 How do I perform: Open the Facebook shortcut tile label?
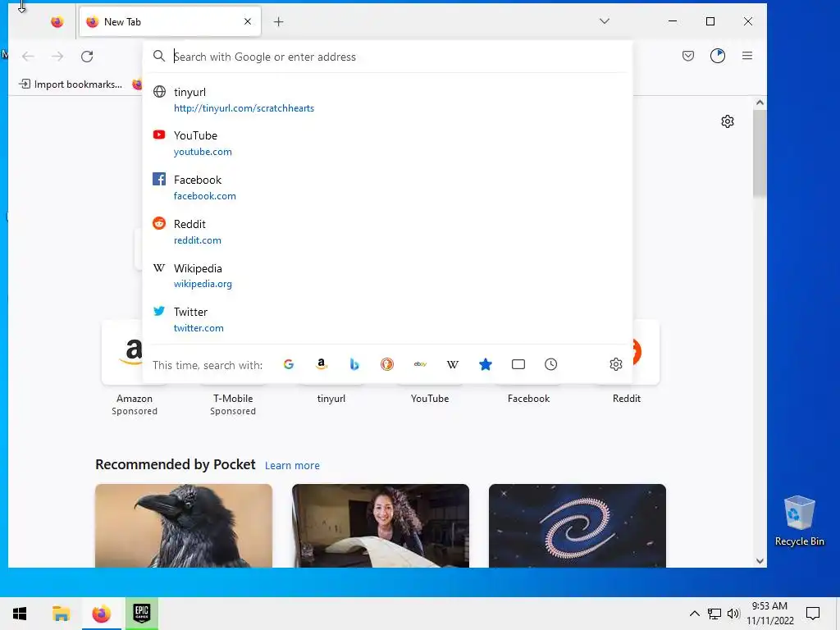[529, 399]
